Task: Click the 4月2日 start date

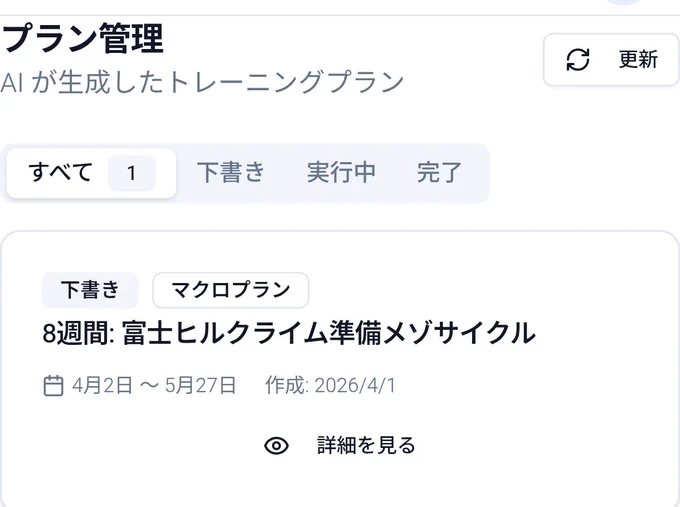Action: pyautogui.click(x=102, y=386)
